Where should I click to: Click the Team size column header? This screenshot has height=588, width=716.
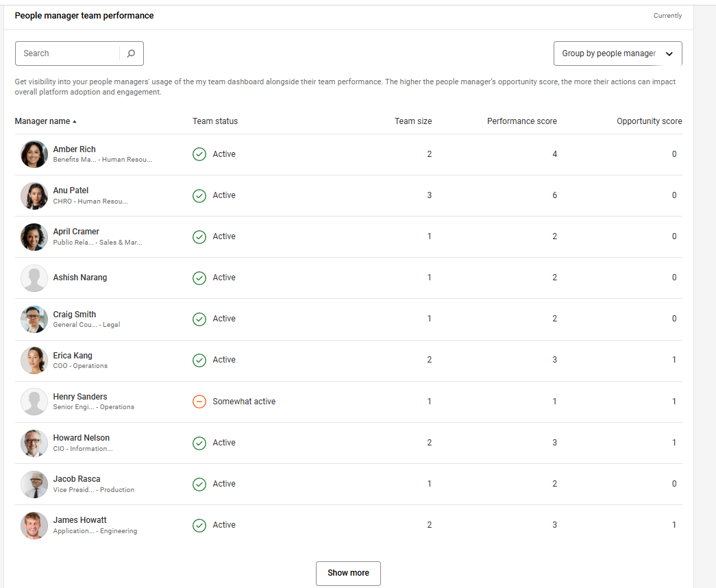(x=413, y=121)
